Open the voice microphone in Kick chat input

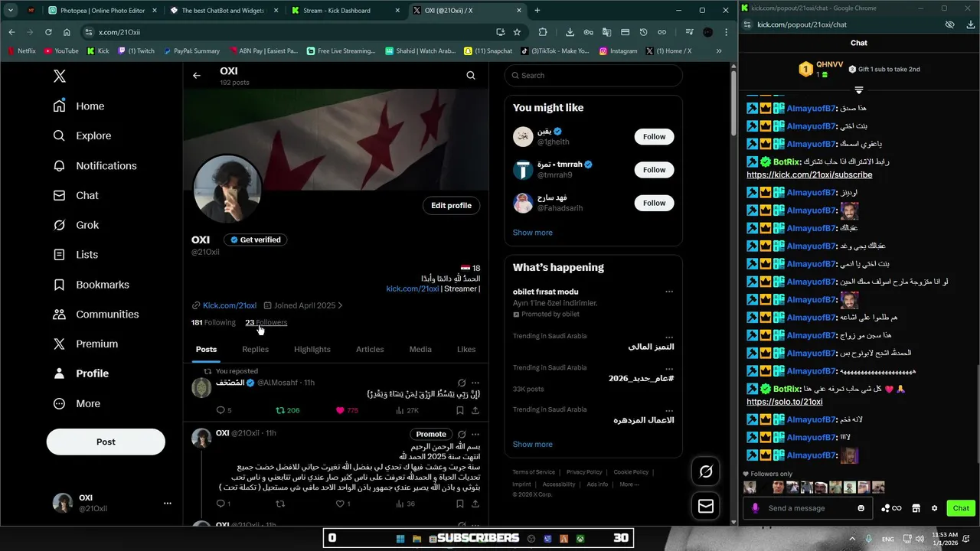point(756,508)
